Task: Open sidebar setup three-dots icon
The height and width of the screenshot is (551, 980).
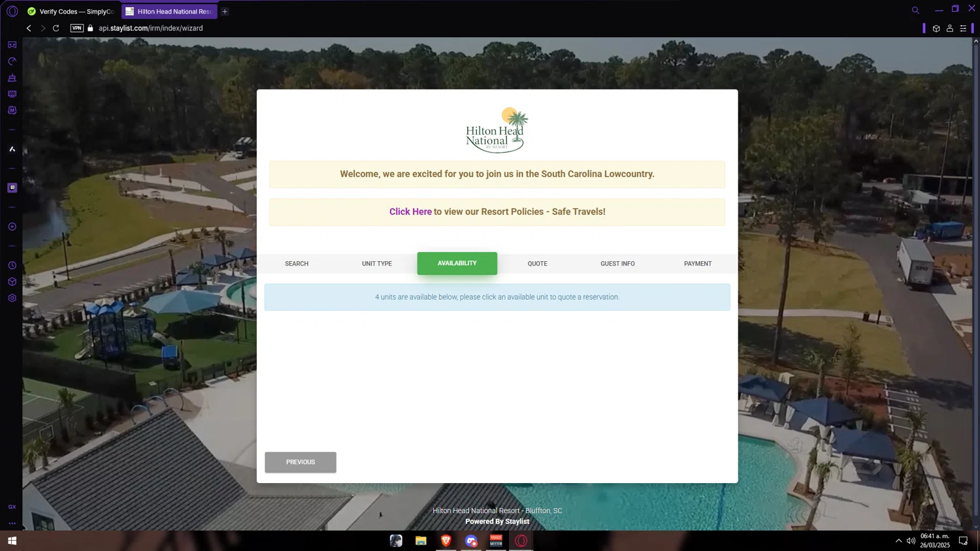Action: (12, 523)
